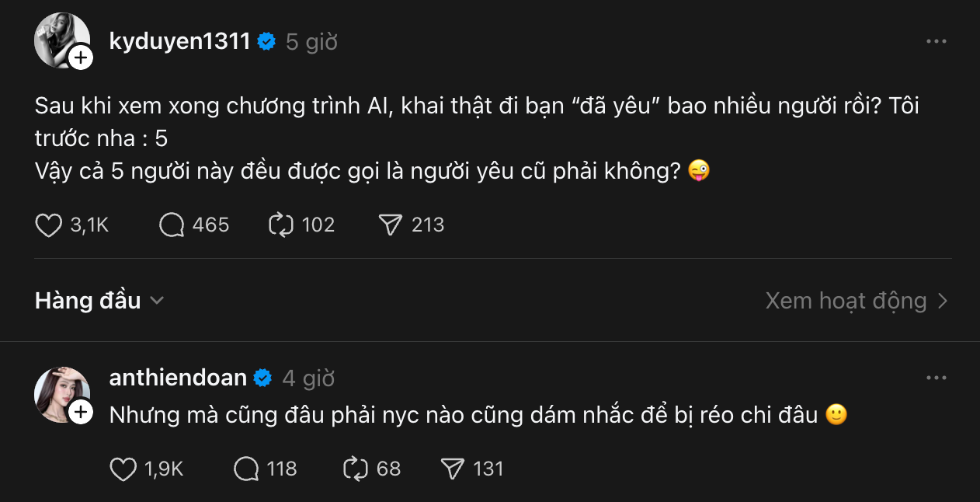Click the verified badge next to kyduyen1311
Image resolution: width=980 pixels, height=502 pixels.
tap(266, 42)
